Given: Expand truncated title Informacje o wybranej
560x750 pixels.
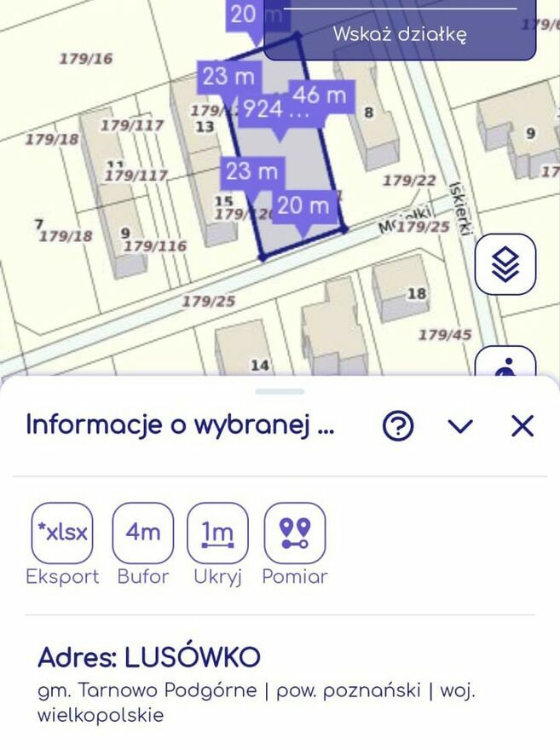Looking at the screenshot, I should (x=180, y=424).
